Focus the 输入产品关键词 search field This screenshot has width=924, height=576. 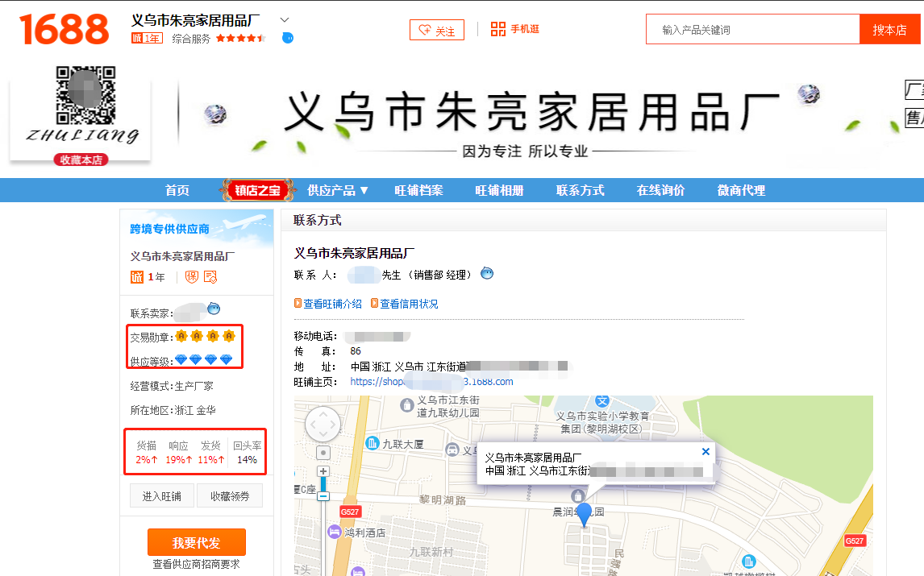pos(752,30)
